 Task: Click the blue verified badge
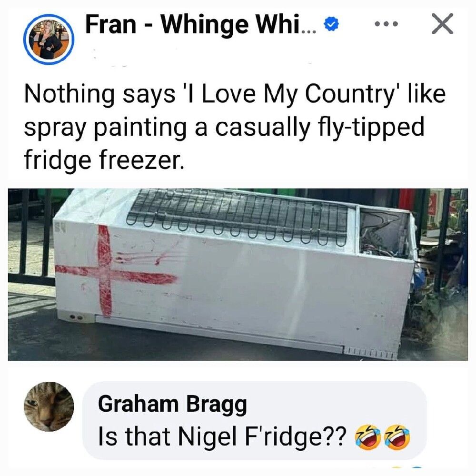(x=331, y=24)
